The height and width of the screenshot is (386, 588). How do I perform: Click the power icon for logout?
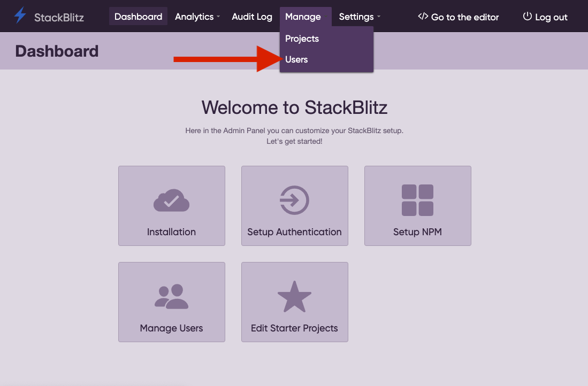(x=527, y=16)
